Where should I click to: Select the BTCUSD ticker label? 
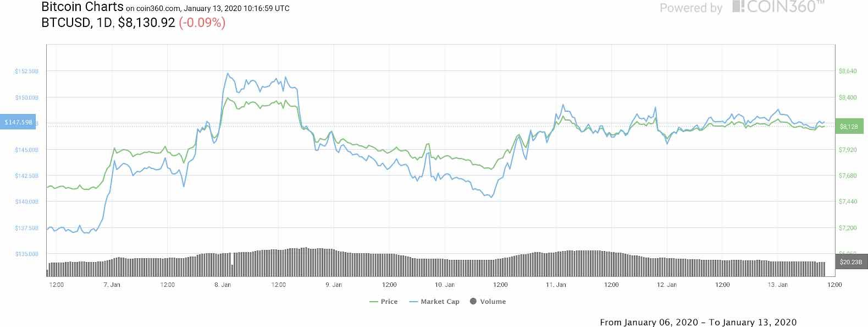(67, 23)
